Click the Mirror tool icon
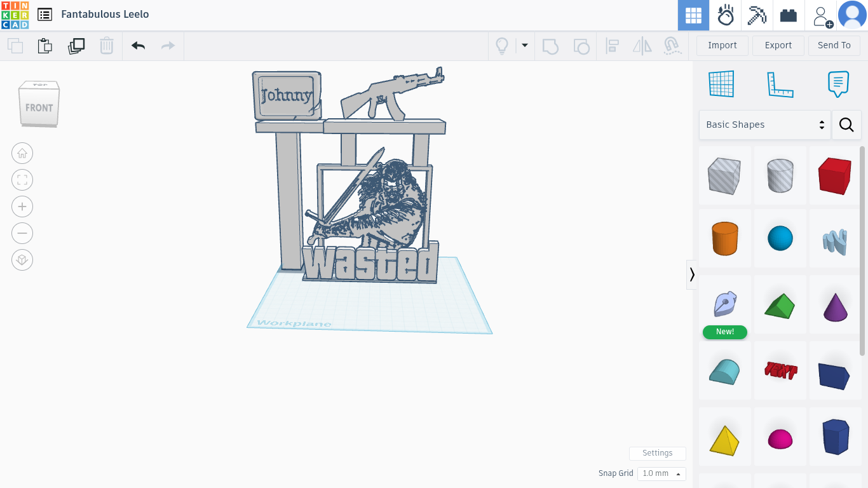The height and width of the screenshot is (488, 868). 642,46
